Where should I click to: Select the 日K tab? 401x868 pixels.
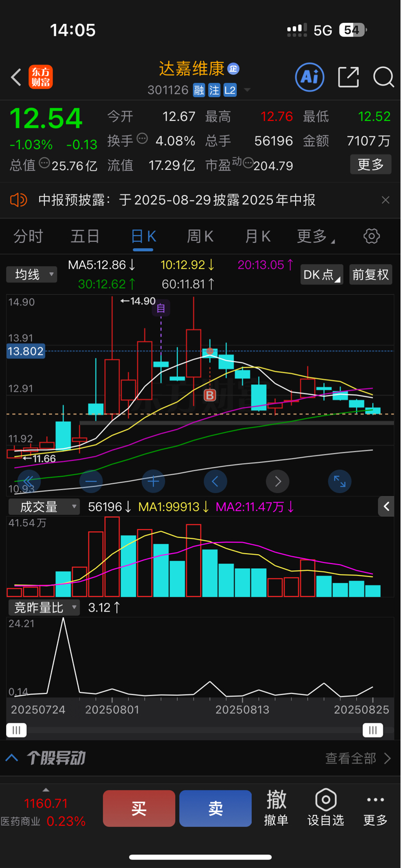(143, 237)
